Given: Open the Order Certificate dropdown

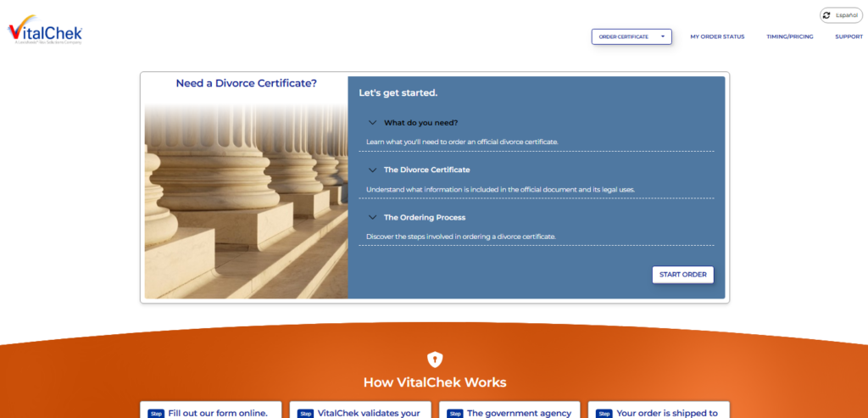Looking at the screenshot, I should point(631,36).
